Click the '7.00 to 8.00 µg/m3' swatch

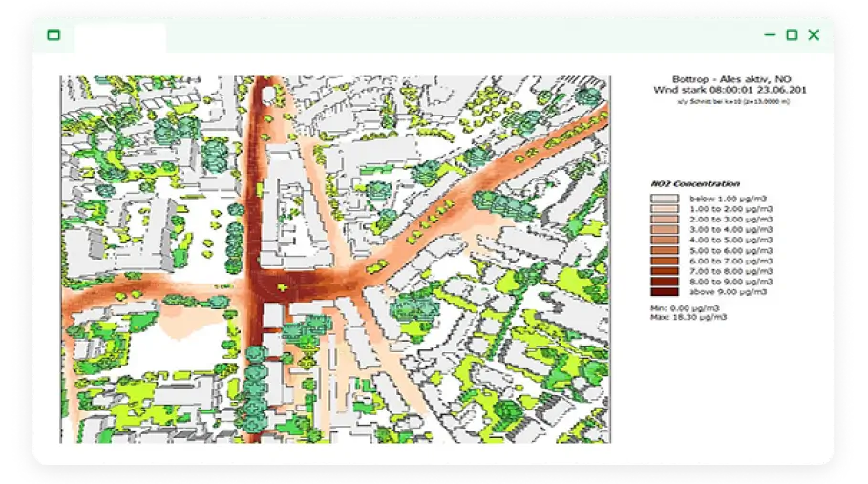coord(665,271)
